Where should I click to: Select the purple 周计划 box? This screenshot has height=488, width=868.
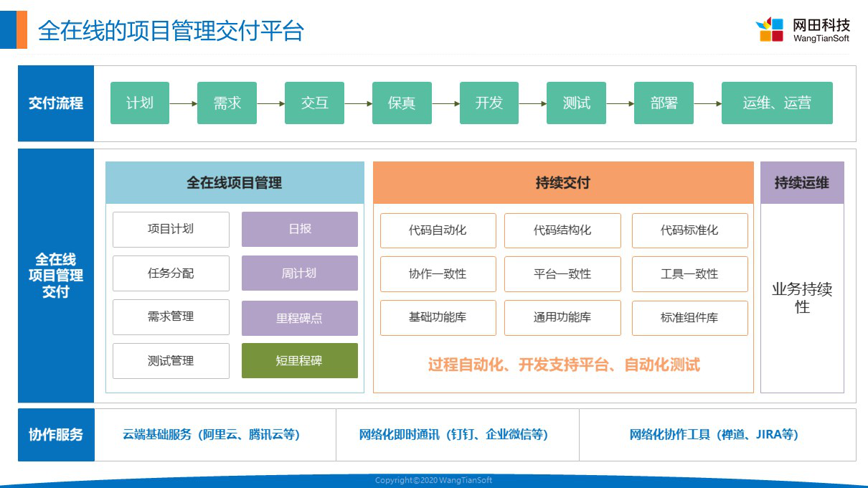[x=300, y=273]
